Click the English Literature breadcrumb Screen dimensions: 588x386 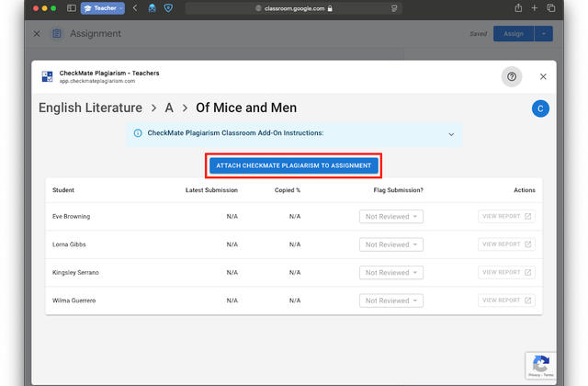point(90,108)
